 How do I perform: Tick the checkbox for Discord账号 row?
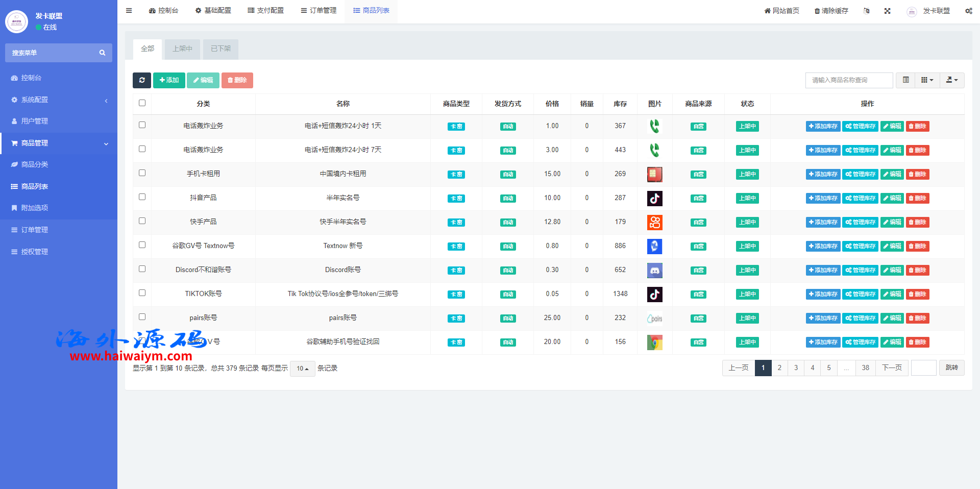[142, 269]
